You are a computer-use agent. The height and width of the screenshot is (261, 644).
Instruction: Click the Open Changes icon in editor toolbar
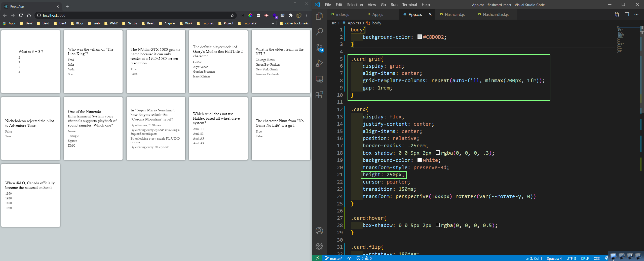point(617,15)
